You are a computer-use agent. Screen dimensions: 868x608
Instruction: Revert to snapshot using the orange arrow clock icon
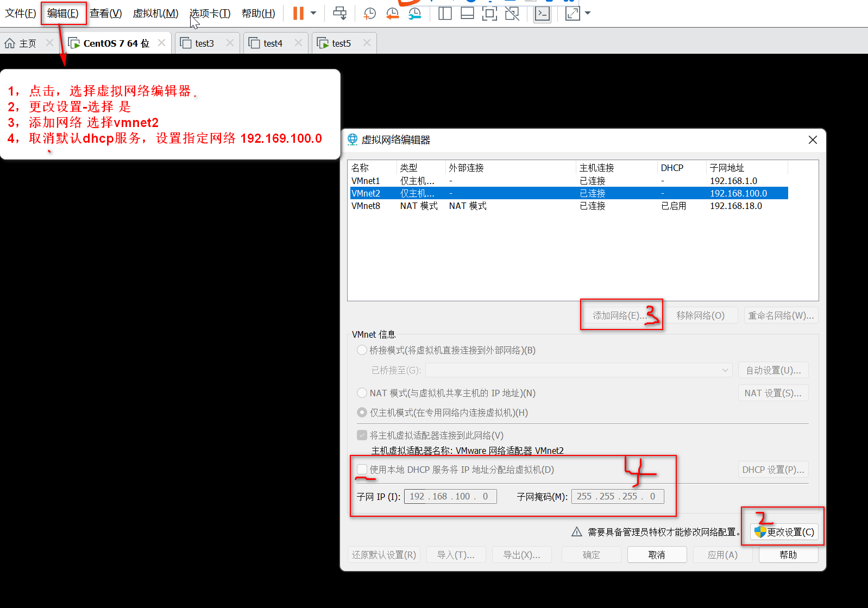pos(392,14)
